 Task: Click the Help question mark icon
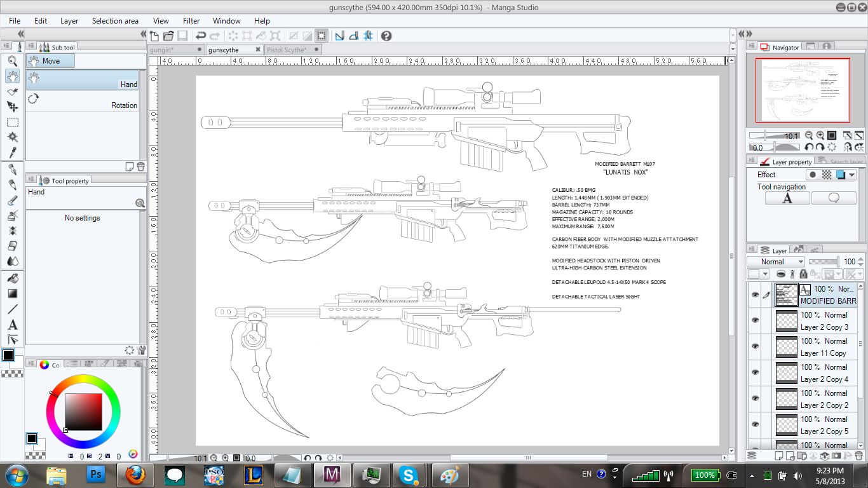pyautogui.click(x=386, y=36)
